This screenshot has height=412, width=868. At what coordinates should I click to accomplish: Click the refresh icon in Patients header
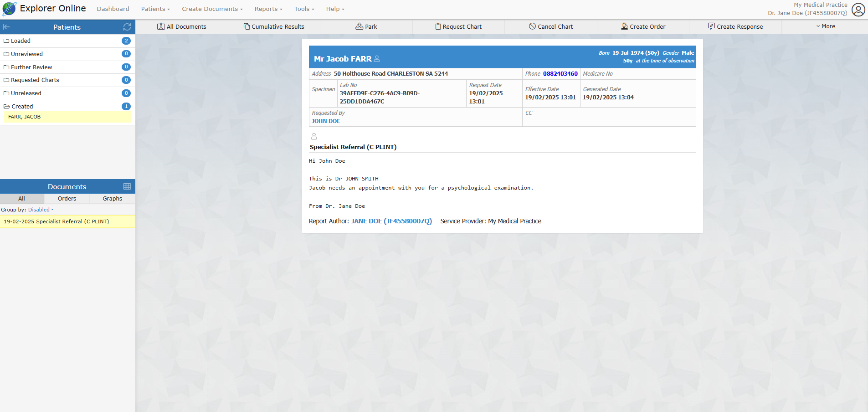pyautogui.click(x=127, y=27)
